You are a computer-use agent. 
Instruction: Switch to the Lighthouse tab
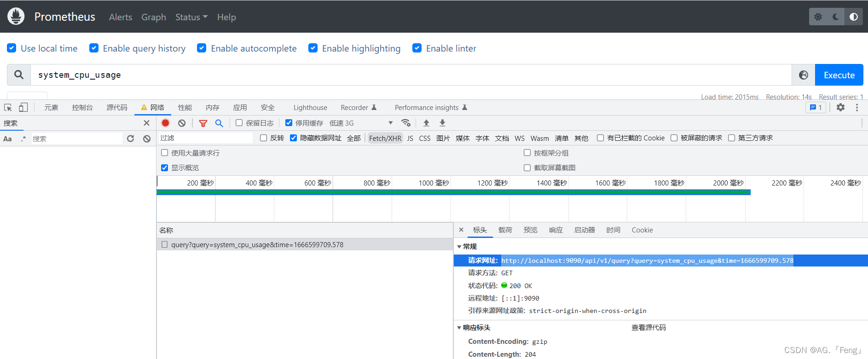click(310, 107)
